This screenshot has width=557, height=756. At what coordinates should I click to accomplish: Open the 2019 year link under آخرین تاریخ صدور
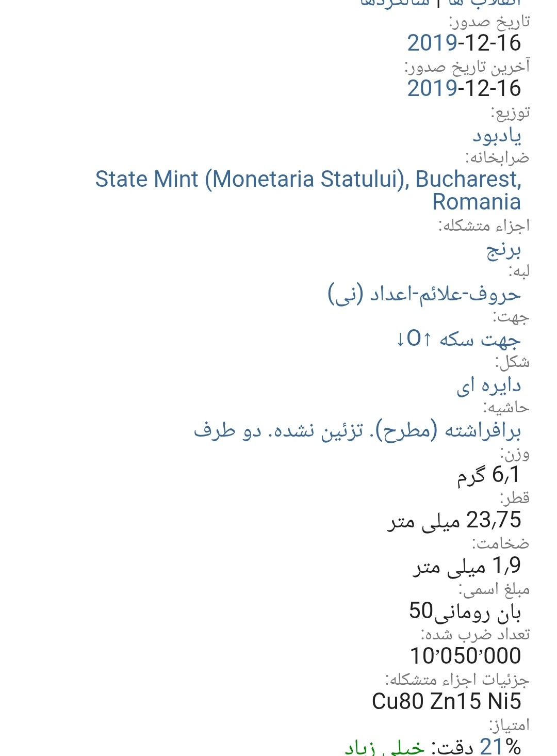[x=432, y=89]
